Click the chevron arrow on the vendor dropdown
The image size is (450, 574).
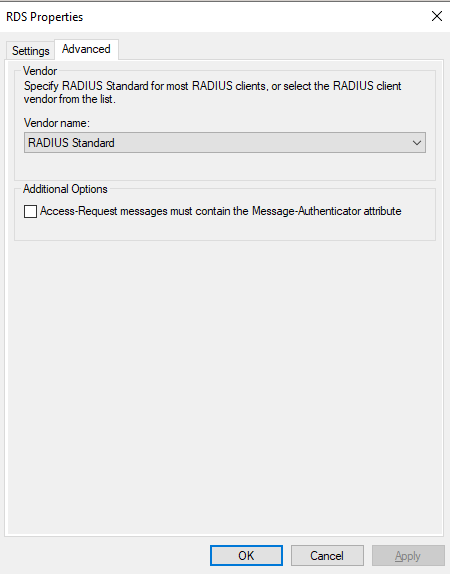click(x=416, y=143)
